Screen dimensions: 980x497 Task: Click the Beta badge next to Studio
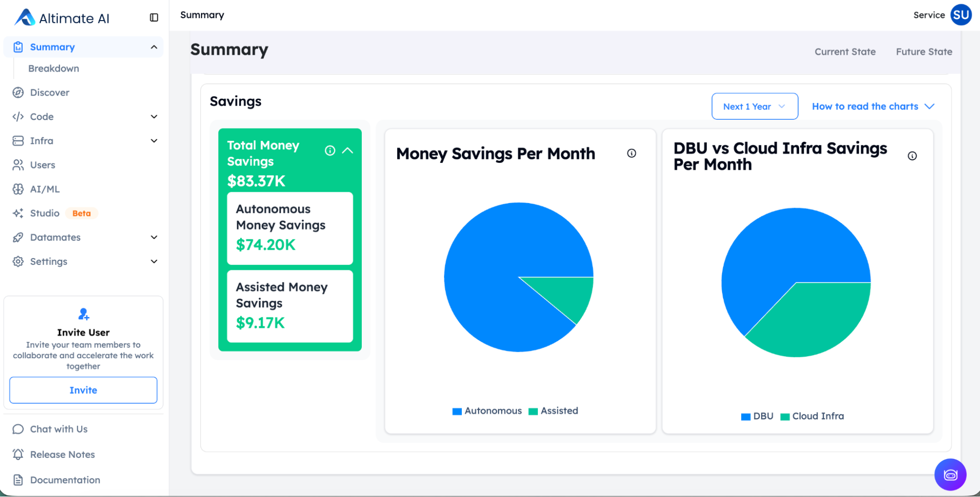[x=81, y=213]
